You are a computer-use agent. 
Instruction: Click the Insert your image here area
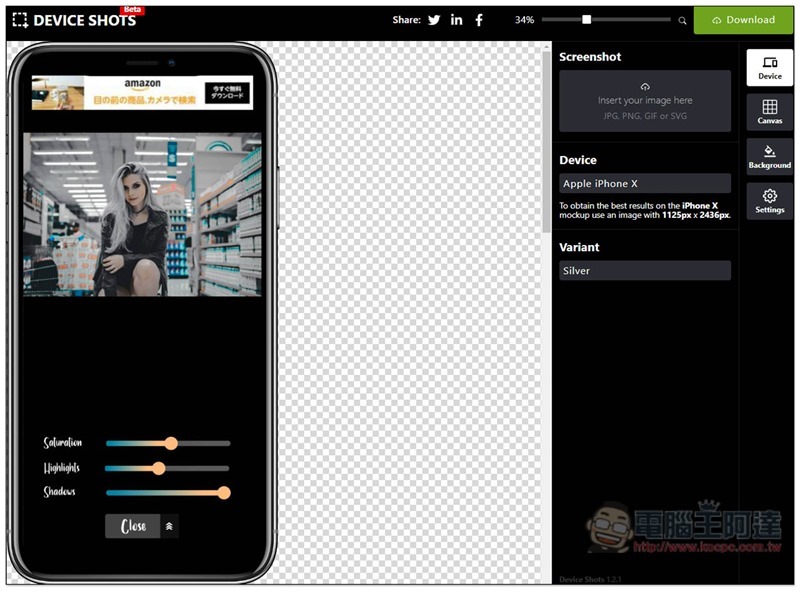pyautogui.click(x=645, y=101)
